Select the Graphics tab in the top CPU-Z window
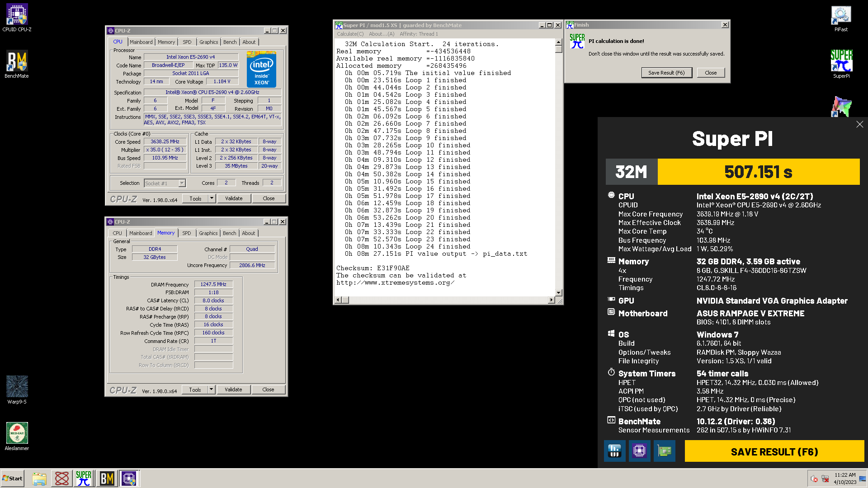Image resolution: width=868 pixels, height=488 pixels. [x=209, y=42]
